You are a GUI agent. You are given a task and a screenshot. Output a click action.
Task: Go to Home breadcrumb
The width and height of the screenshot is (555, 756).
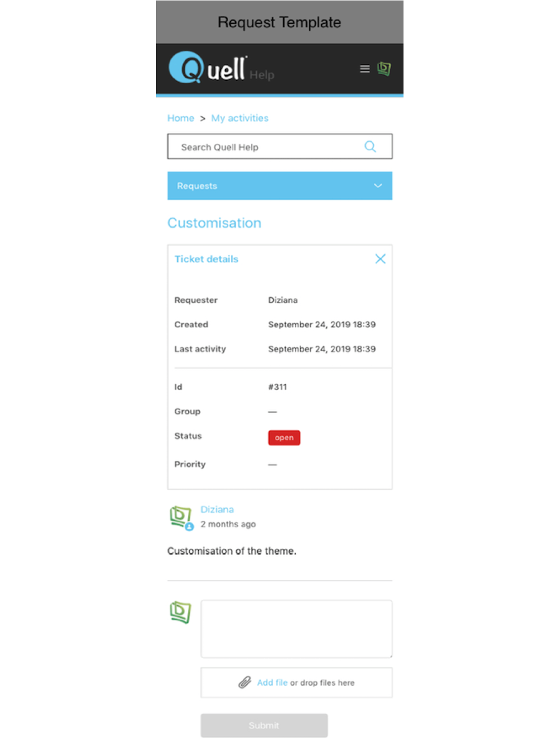point(180,118)
